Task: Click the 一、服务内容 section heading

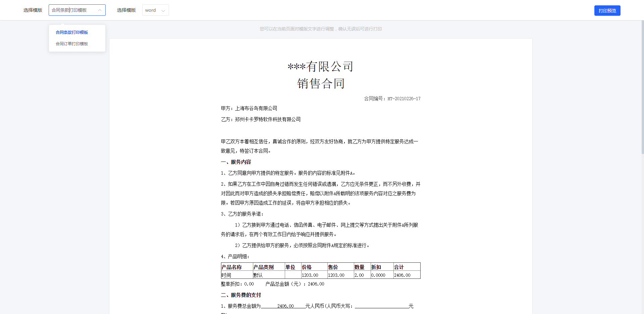Action: (236, 162)
